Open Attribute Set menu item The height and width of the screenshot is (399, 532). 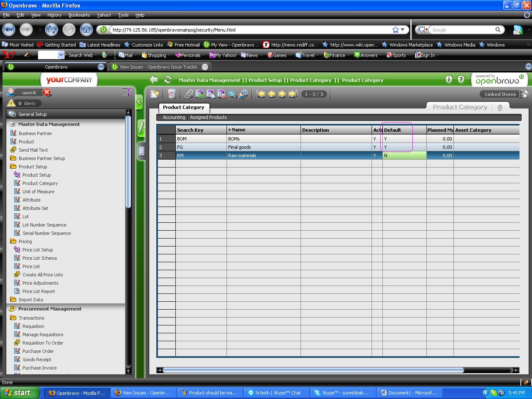tap(35, 208)
